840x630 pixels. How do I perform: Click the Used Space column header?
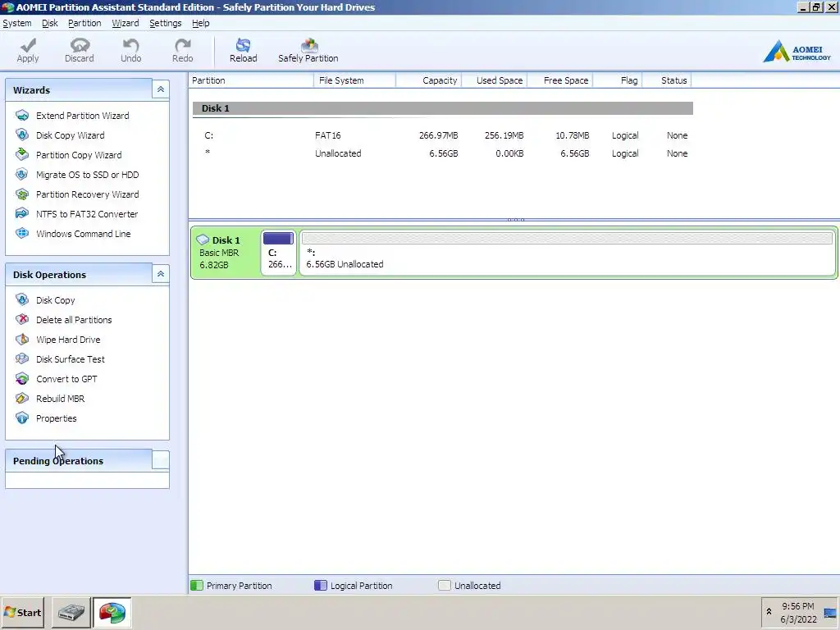[494, 80]
